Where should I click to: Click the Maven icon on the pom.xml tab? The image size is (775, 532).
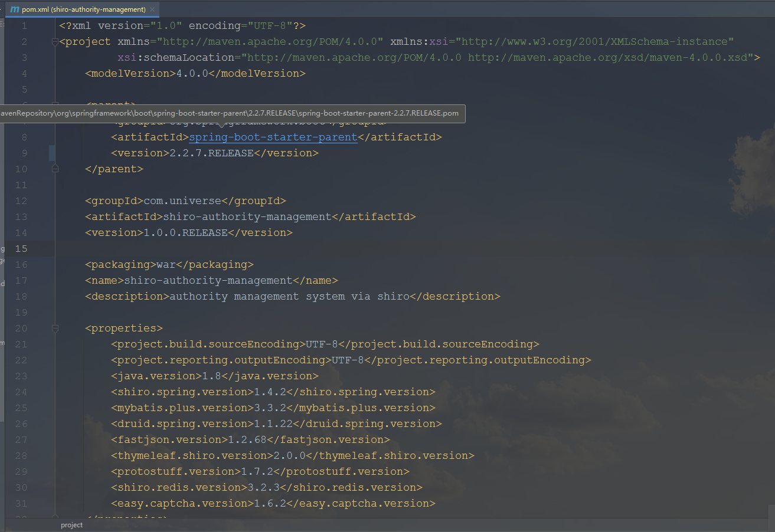[x=15, y=9]
